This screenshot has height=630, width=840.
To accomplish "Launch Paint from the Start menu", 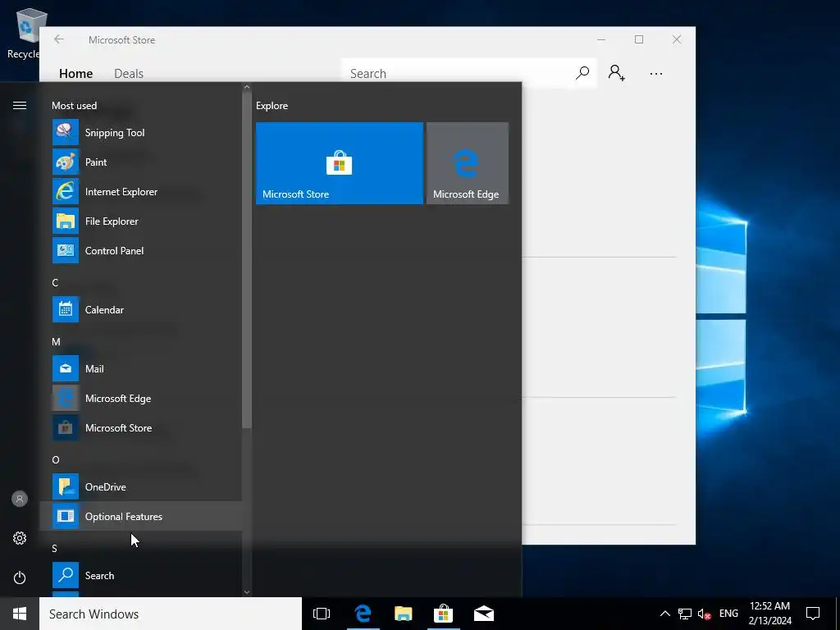I will pyautogui.click(x=140, y=162).
